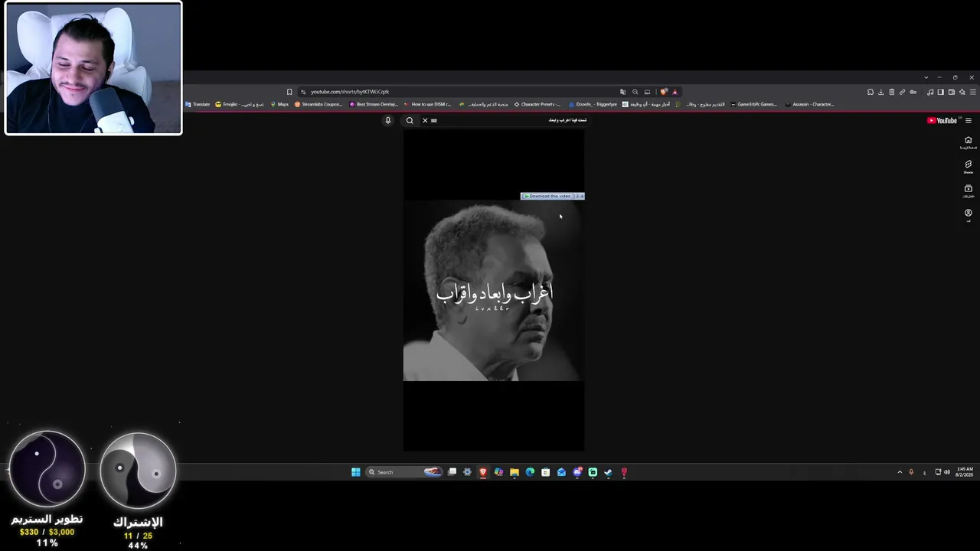Click the YouTube logo
The image size is (980, 551).
(942, 120)
